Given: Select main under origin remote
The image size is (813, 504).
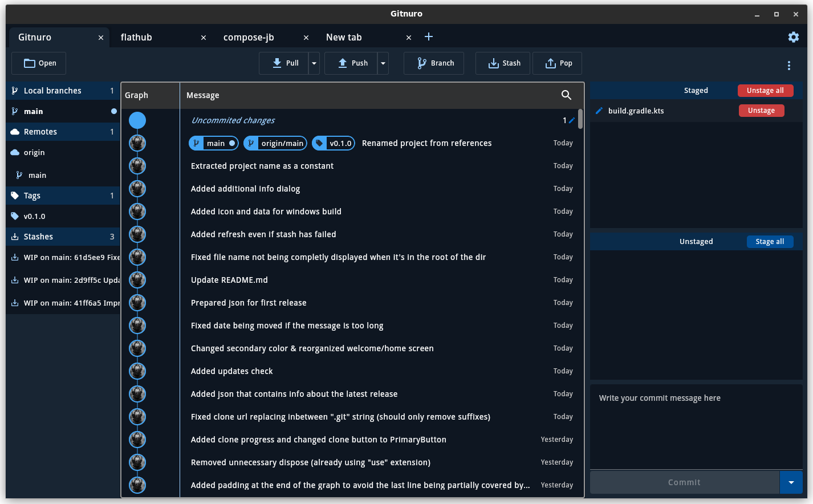Looking at the screenshot, I should coord(63,175).
